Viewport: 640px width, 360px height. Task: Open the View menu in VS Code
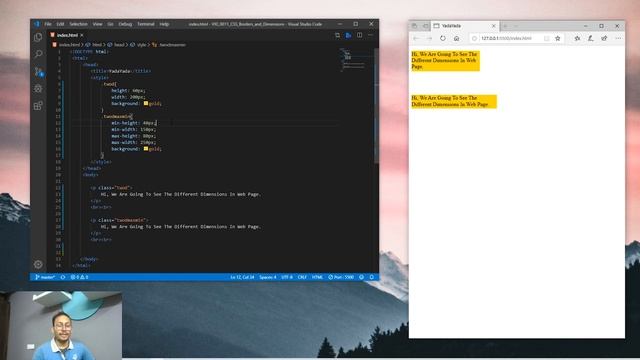click(x=97, y=24)
